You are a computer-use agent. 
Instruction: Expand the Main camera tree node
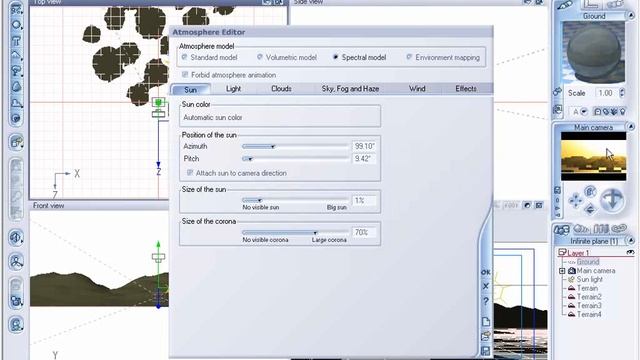[562, 271]
